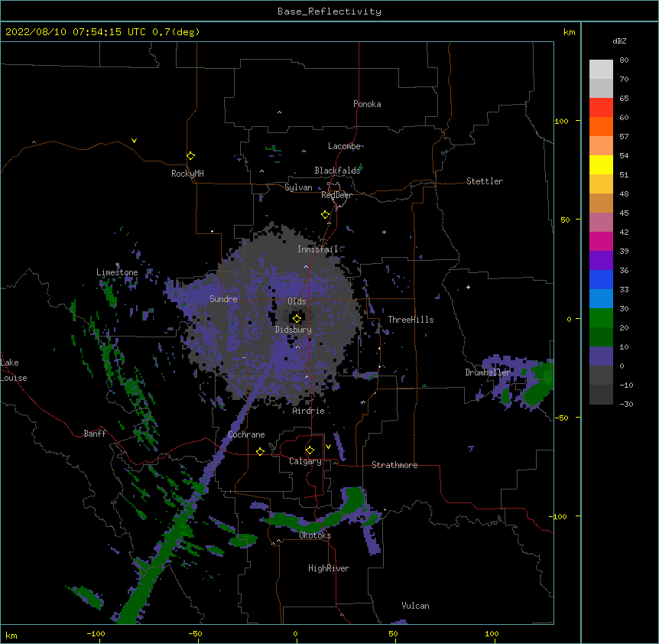Select the Lacombe city label
Image resolution: width=659 pixels, height=644 pixels.
pos(344,146)
